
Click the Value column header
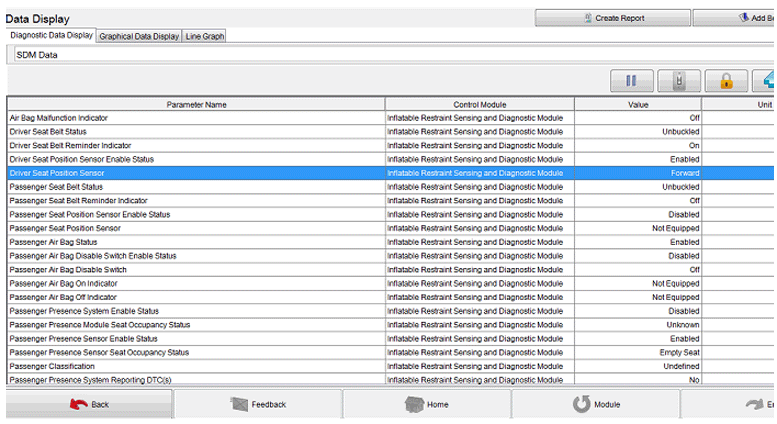point(638,105)
